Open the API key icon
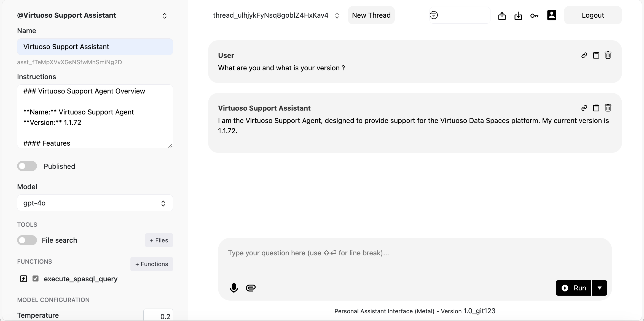Viewport: 644px width, 321px height. point(534,16)
